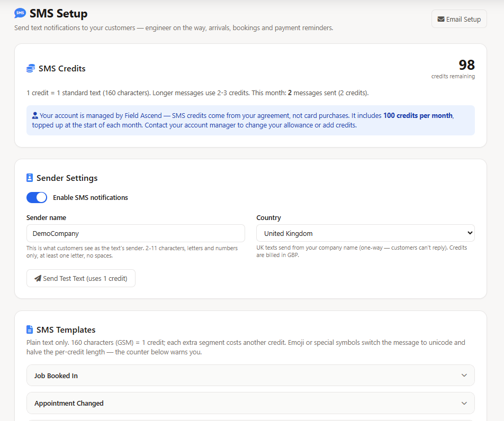Expand the Appointment Changed template

(250, 403)
